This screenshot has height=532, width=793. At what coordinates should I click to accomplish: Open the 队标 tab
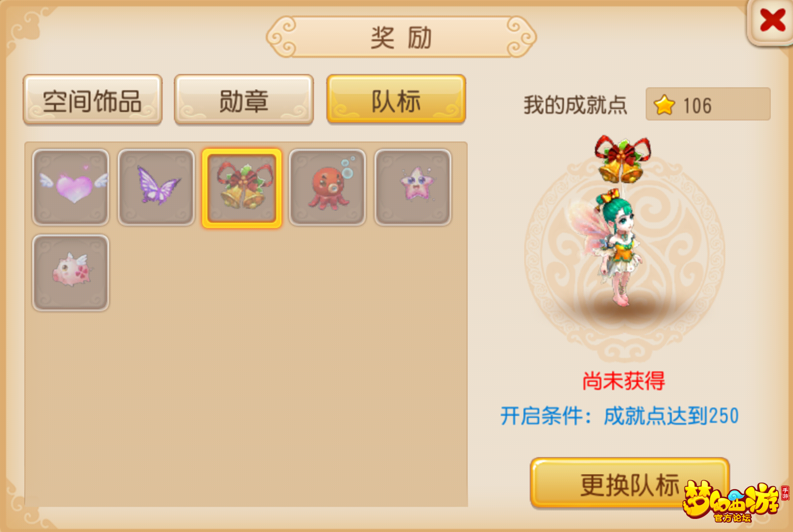coord(397,100)
